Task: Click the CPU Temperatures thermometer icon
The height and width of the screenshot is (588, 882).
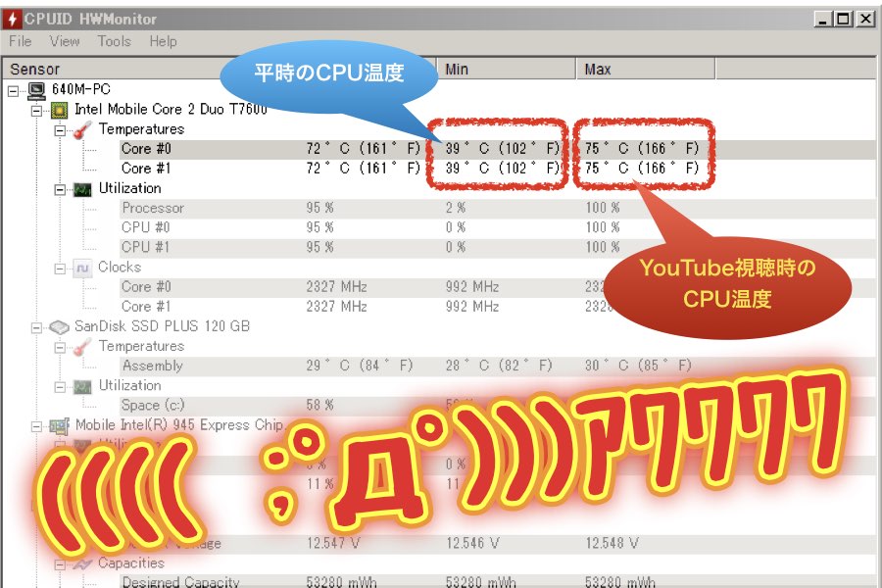Action: pyautogui.click(x=82, y=130)
